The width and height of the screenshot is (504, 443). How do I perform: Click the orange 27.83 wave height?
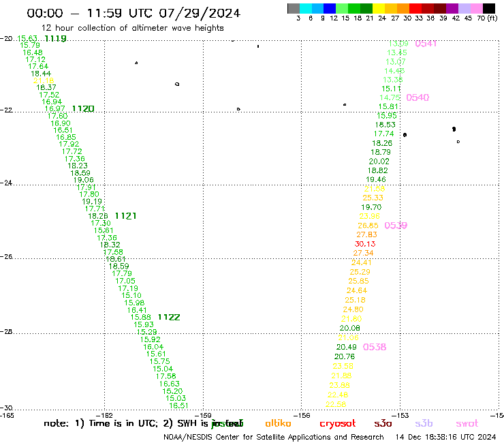(x=366, y=235)
